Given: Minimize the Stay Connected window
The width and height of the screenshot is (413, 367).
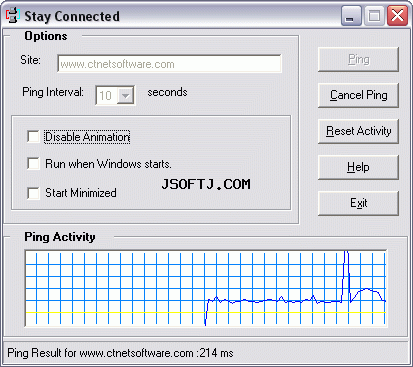Looking at the screenshot, I should point(351,16).
